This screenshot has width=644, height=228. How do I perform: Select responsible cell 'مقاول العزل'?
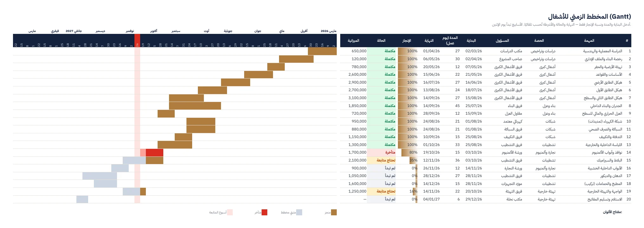[513, 113]
